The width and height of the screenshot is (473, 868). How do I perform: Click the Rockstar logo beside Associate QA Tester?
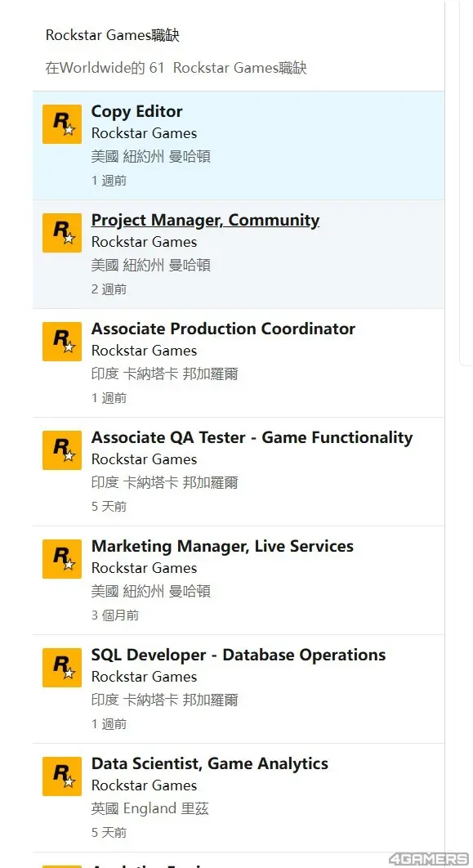coord(62,450)
